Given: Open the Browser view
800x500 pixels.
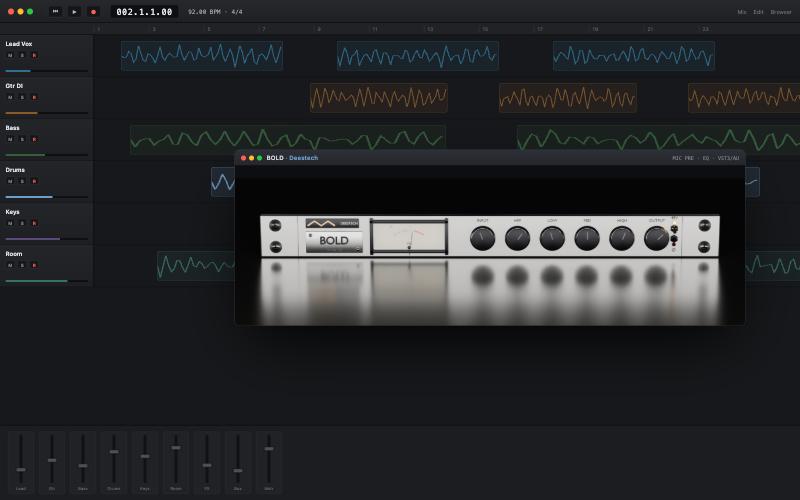Looking at the screenshot, I should click(x=781, y=12).
